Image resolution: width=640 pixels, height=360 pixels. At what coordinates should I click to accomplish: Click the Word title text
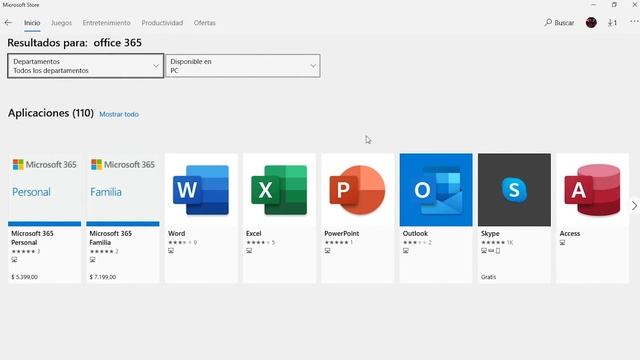tap(176, 233)
